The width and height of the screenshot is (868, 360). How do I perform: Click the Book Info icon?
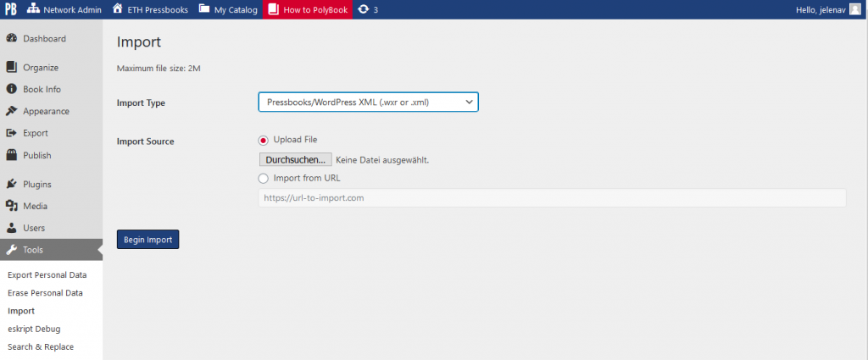point(11,89)
